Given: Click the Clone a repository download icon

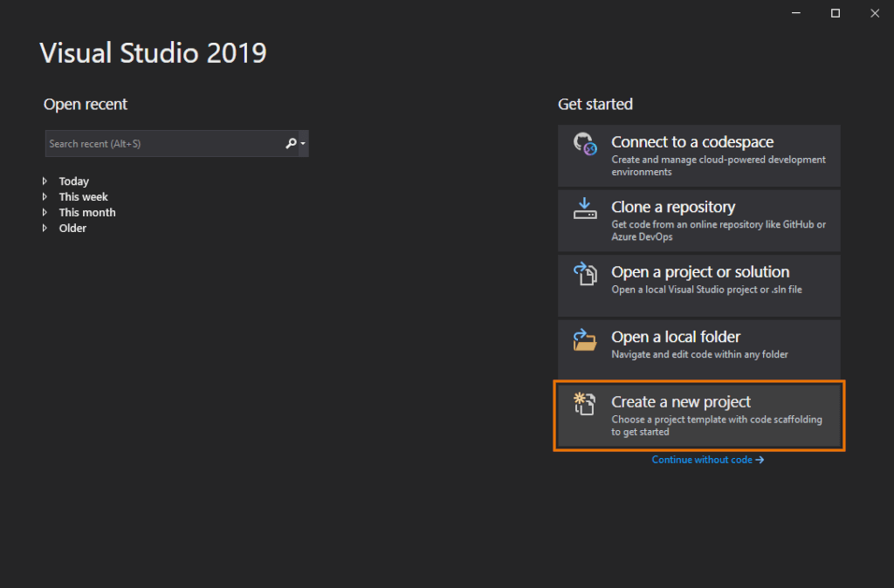Looking at the screenshot, I should 584,208.
